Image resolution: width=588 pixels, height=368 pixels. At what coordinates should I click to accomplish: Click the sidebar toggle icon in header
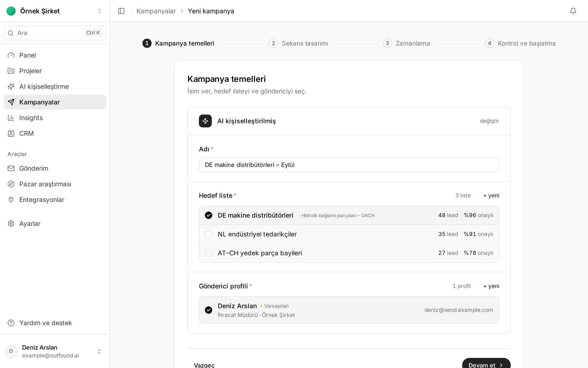pyautogui.click(x=121, y=11)
